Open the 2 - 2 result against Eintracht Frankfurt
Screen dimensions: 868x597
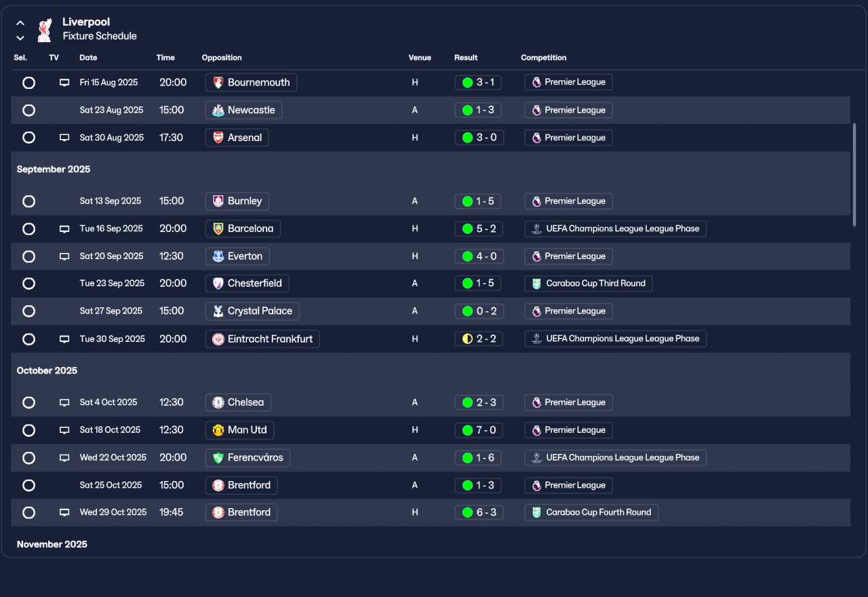click(x=479, y=339)
